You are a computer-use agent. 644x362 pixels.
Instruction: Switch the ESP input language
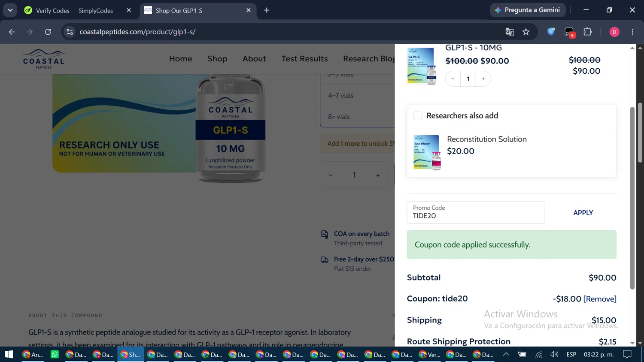click(x=571, y=354)
